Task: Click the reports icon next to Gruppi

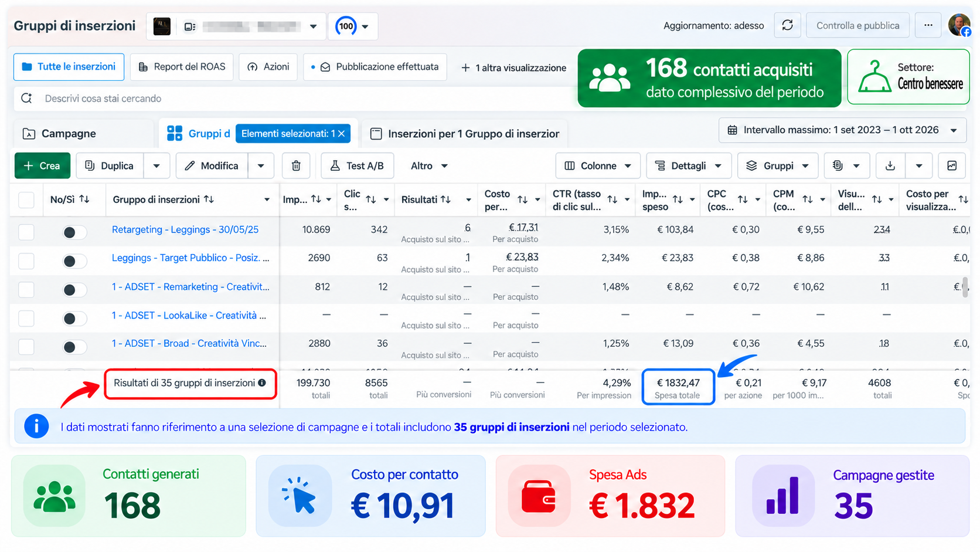Action: (838, 166)
